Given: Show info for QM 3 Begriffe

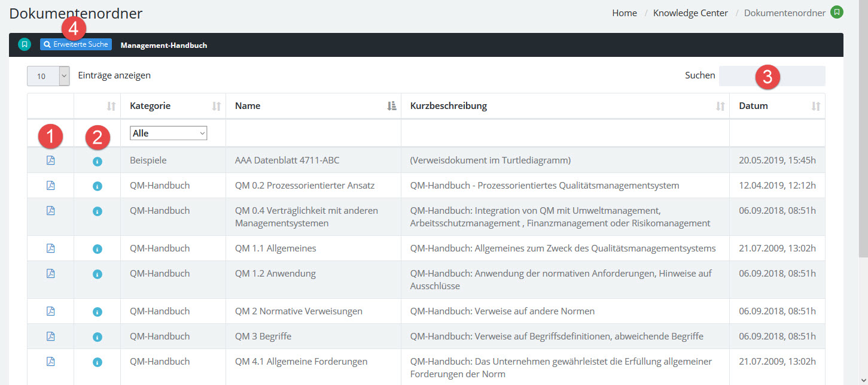Looking at the screenshot, I should tap(98, 337).
